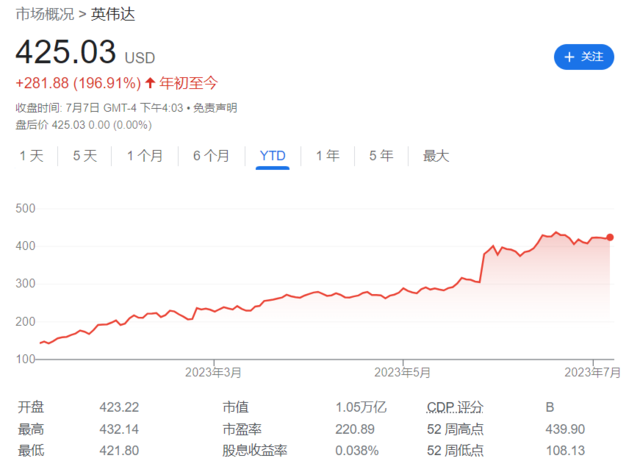Click the 市值 value 1.05万亿

[x=361, y=407]
